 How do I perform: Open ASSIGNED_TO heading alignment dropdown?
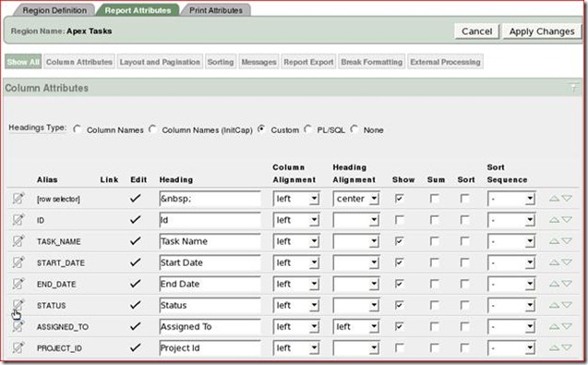[356, 327]
